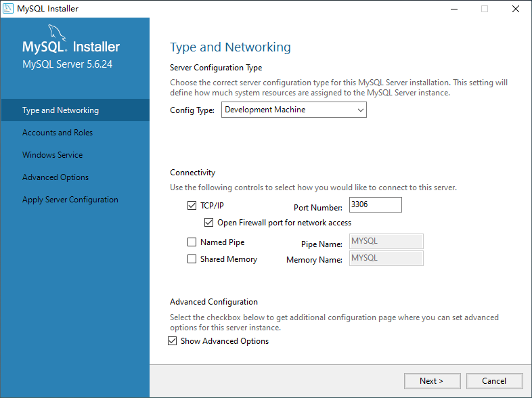The image size is (532, 398).
Task: Click the 'Pipe Name:' label
Action: [322, 244]
